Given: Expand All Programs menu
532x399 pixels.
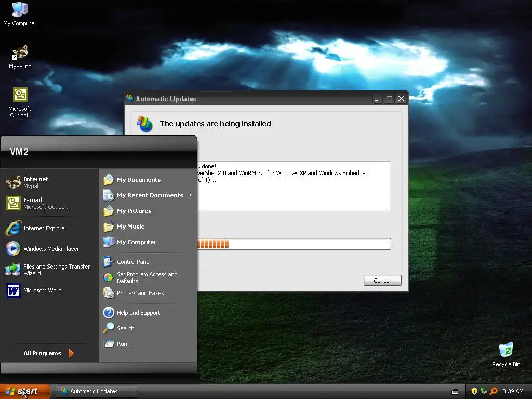Looking at the screenshot, I should (48, 353).
